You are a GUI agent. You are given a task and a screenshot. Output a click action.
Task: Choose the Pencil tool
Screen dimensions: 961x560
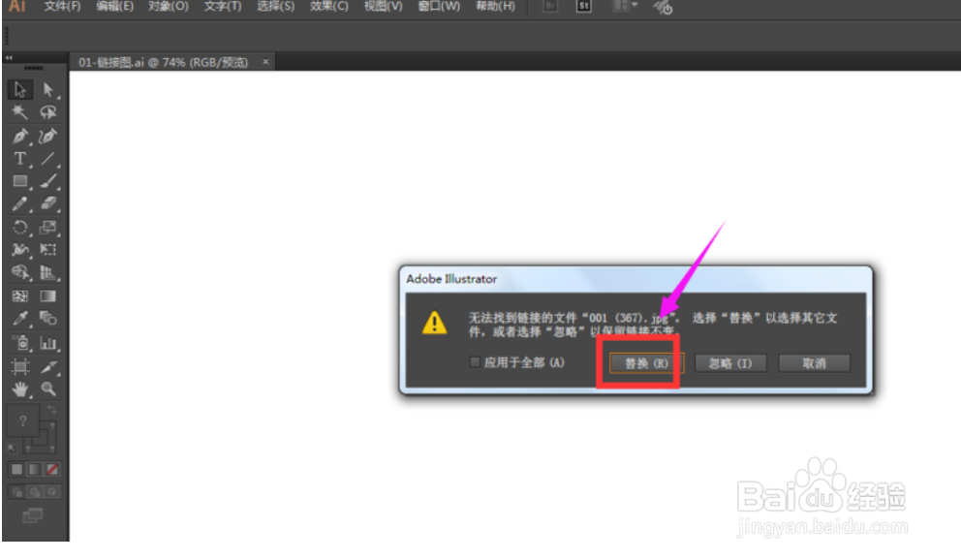[x=19, y=204]
